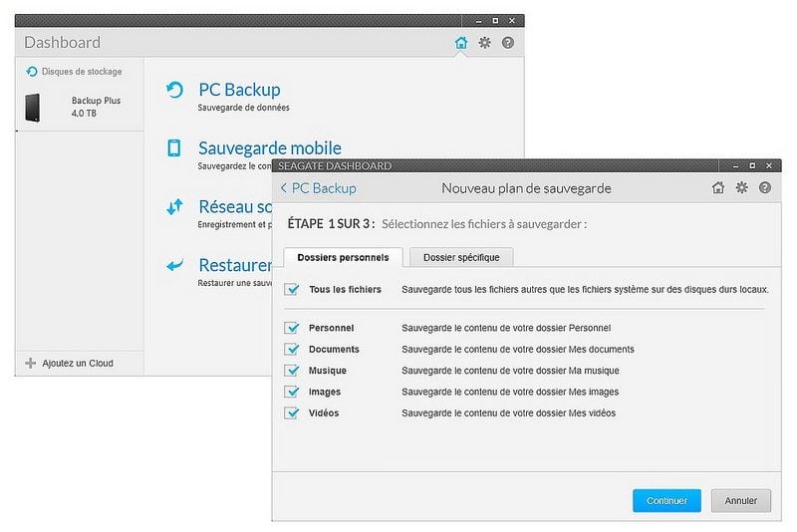Click the plus icon for Ajoutez un Cloud
Image resolution: width=797 pixels, height=532 pixels.
(31, 363)
